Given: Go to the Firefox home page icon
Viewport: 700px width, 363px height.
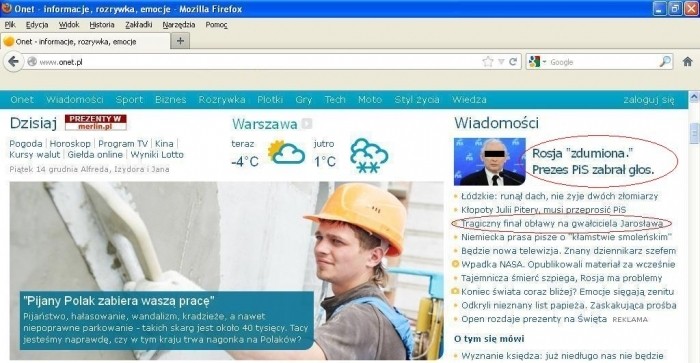Looking at the screenshot, I should (688, 62).
